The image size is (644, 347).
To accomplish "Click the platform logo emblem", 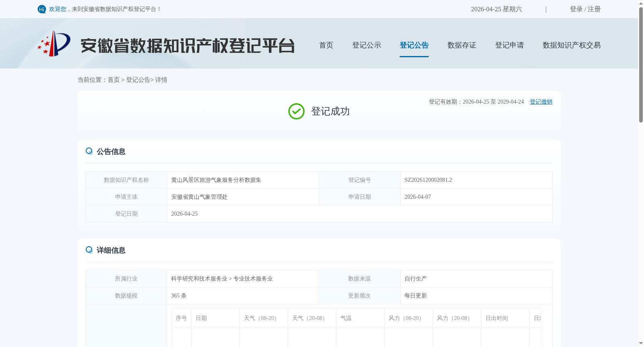I will pos(54,44).
